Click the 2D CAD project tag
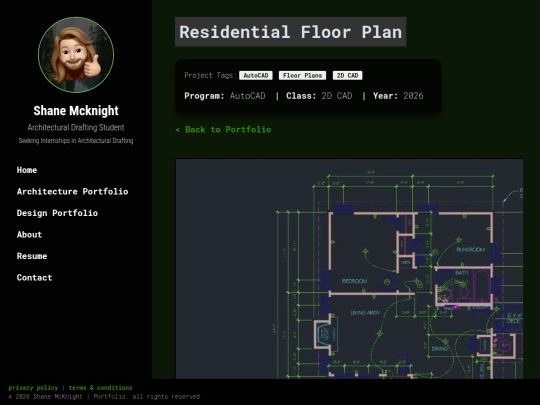Image resolution: width=540 pixels, height=405 pixels. tap(347, 75)
